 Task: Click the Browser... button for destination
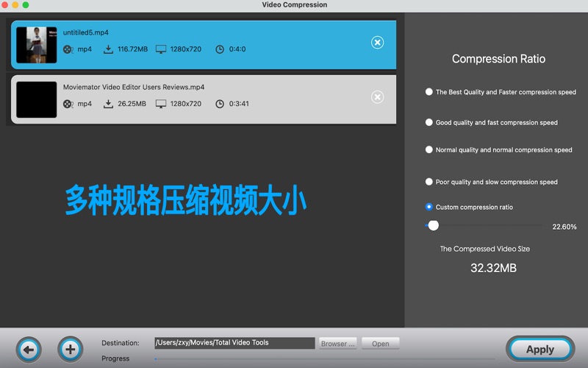(x=338, y=343)
